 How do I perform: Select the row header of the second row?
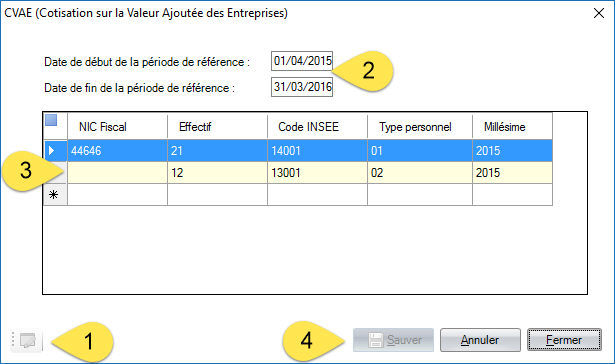pos(55,173)
